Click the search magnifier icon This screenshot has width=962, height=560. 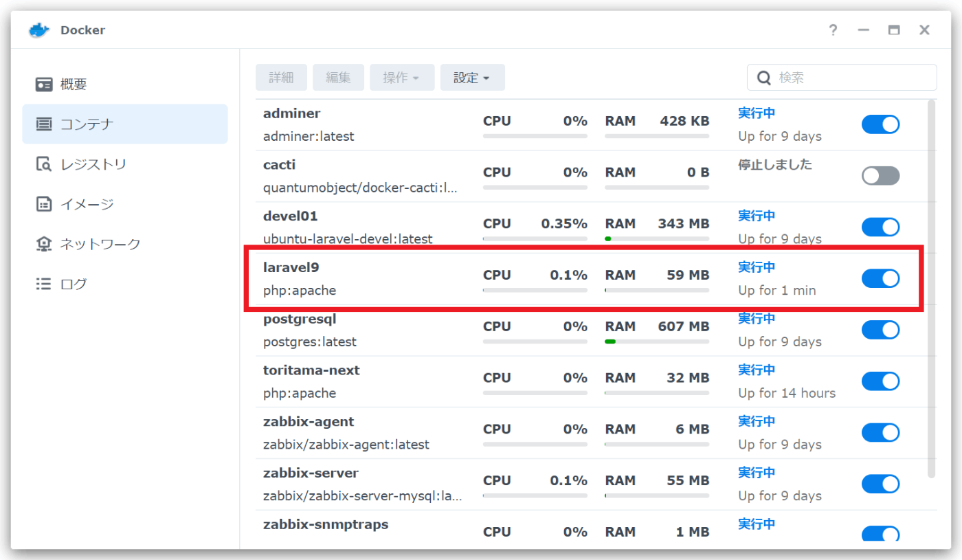(x=763, y=78)
